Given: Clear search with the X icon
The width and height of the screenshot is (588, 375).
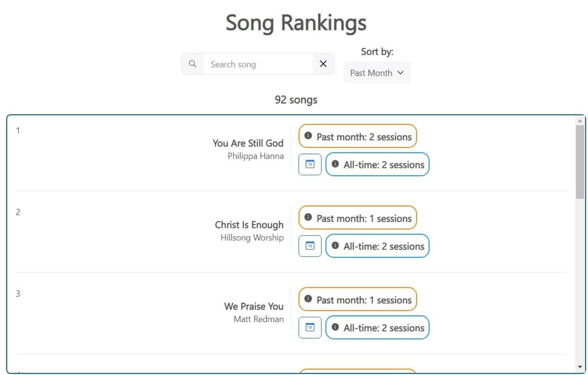Looking at the screenshot, I should coord(323,64).
